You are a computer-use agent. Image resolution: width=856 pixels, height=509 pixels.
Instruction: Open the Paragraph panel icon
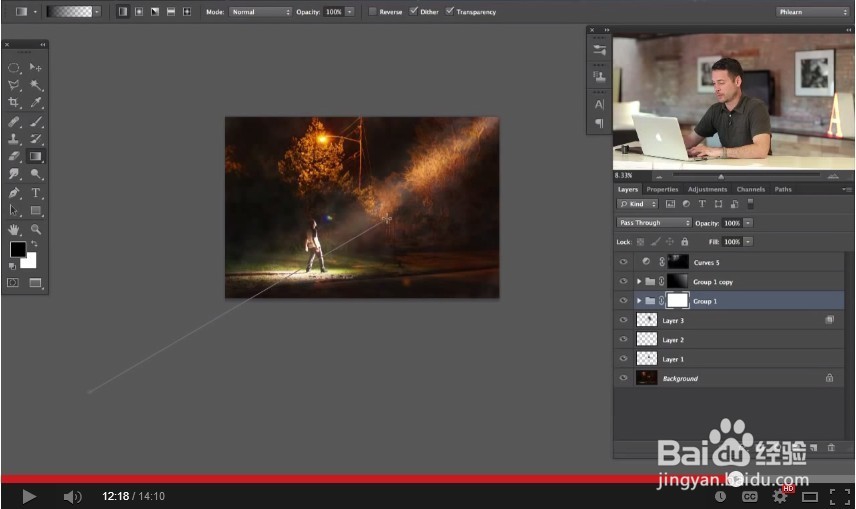click(x=599, y=123)
